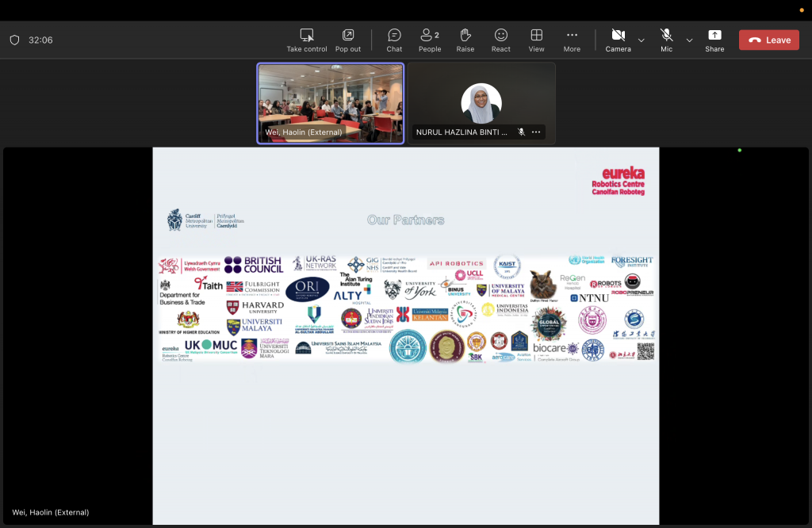Click the Wei, Haolin presenter name label
Screen dimensions: 812x528
[50, 512]
